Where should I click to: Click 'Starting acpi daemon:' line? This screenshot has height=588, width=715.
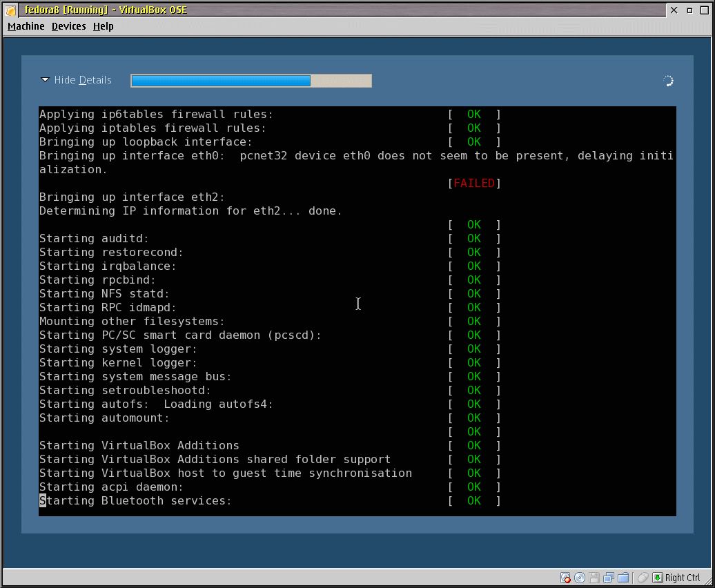pyautogui.click(x=111, y=487)
